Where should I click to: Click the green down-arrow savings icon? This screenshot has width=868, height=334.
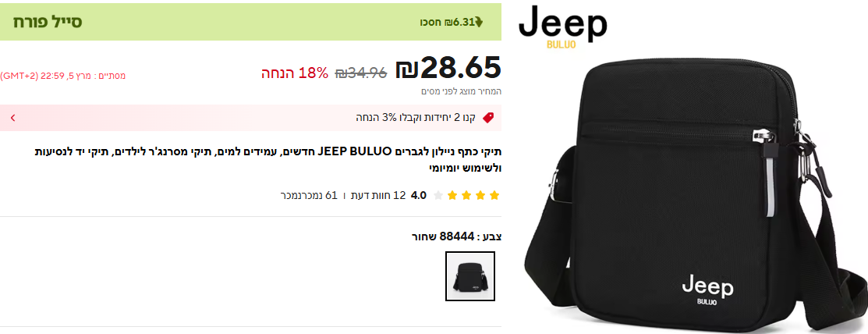coord(479,22)
